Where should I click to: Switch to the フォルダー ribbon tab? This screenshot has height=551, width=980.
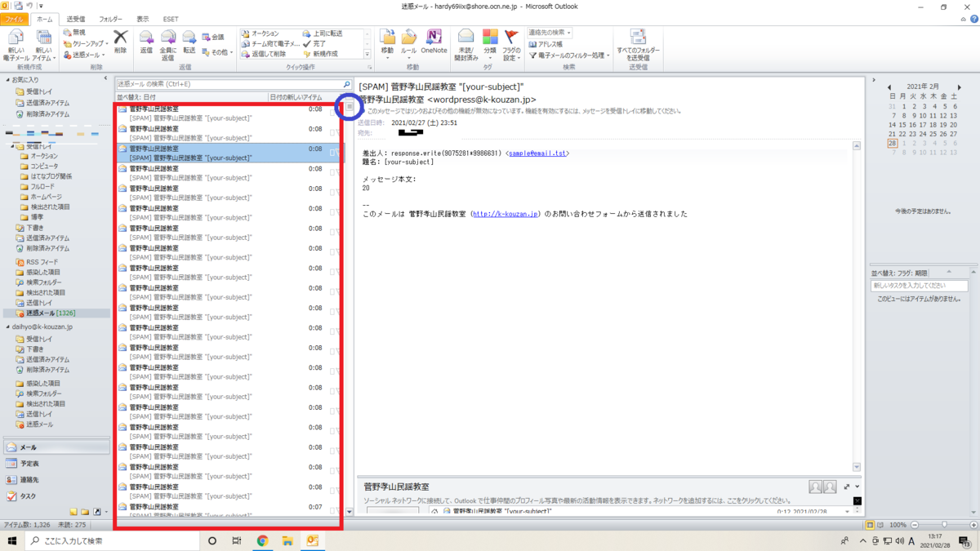click(111, 19)
